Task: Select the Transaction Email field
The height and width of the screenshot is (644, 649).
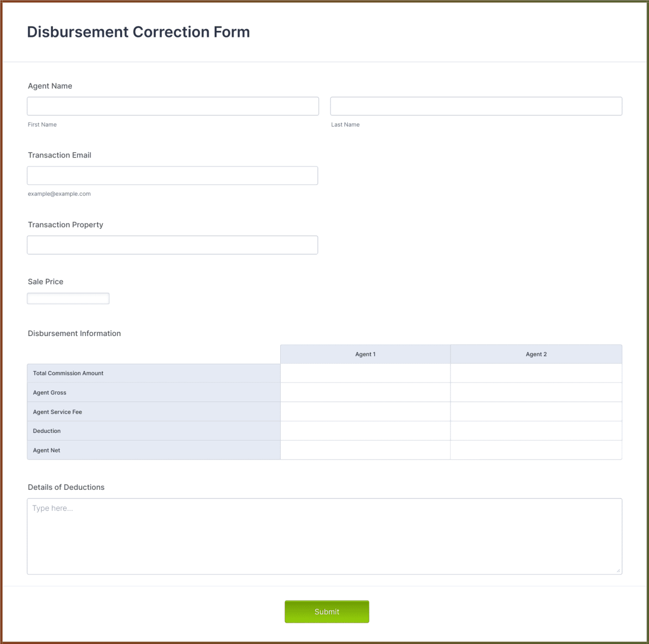Action: click(172, 175)
